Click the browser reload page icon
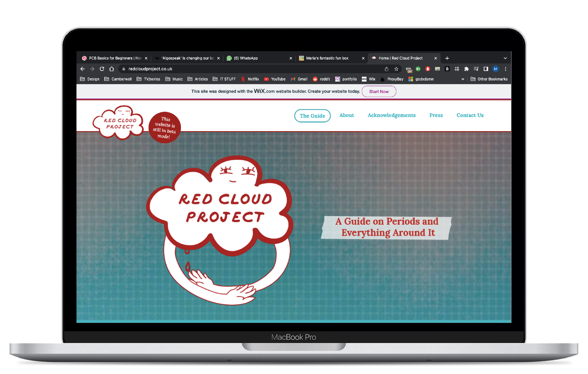 click(x=102, y=69)
